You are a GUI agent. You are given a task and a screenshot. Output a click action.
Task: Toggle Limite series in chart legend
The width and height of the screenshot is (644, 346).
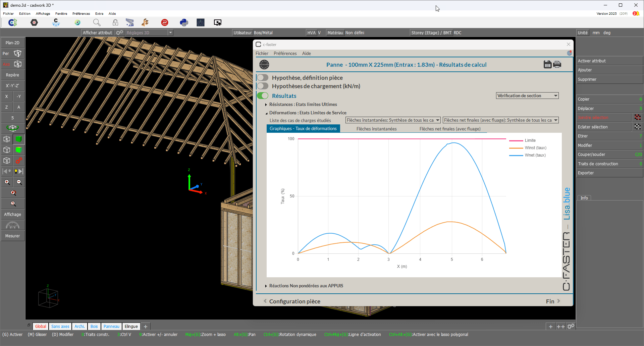tap(523, 140)
